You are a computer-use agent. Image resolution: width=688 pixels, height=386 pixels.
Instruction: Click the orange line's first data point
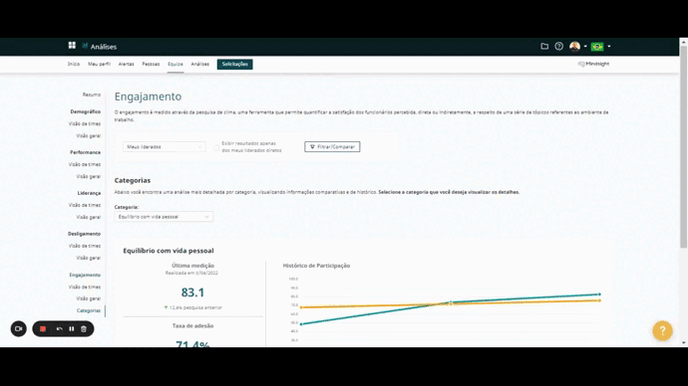(x=301, y=307)
